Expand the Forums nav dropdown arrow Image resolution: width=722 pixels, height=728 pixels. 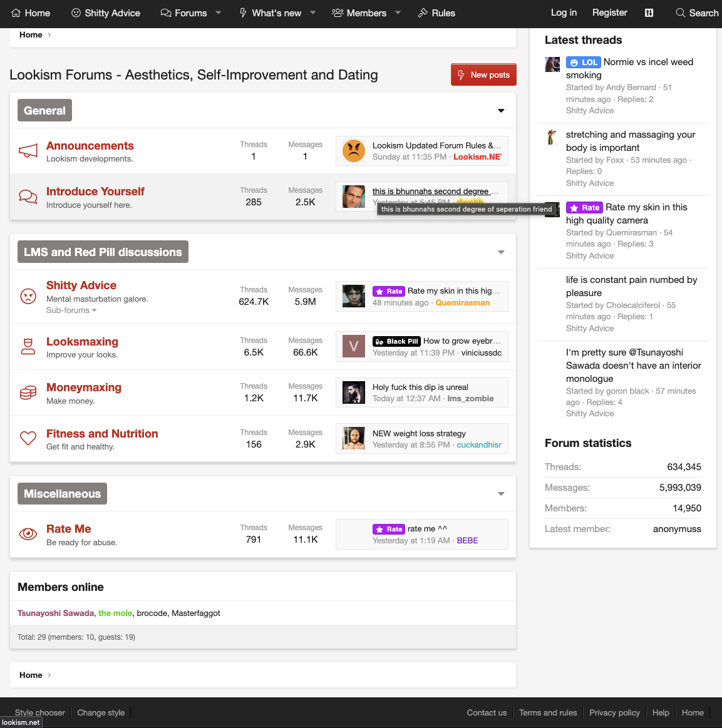click(218, 13)
